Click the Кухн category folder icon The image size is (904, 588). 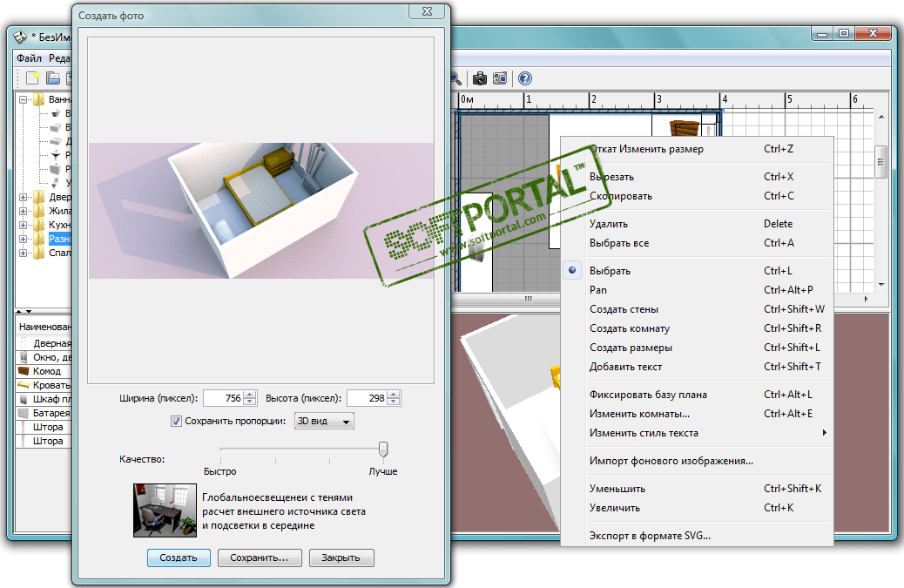(x=38, y=225)
